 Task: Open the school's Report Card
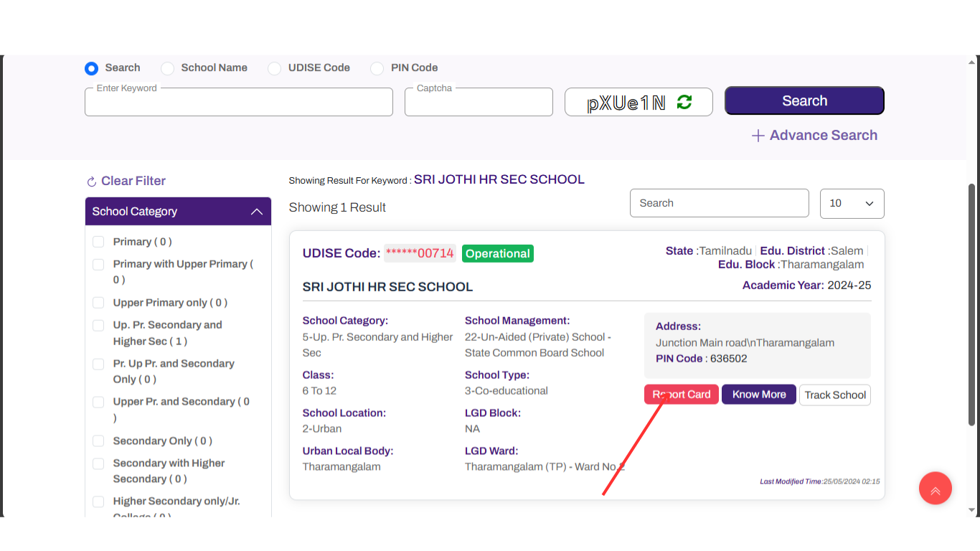(681, 394)
